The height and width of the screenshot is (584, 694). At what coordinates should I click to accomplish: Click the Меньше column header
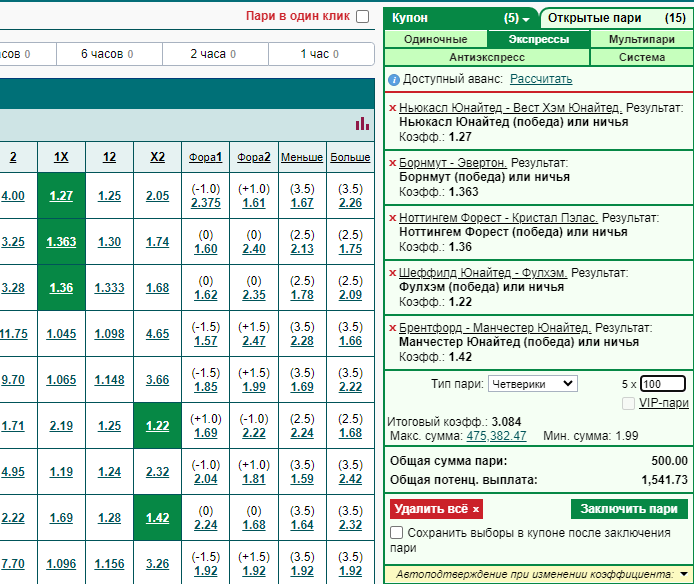click(x=302, y=157)
